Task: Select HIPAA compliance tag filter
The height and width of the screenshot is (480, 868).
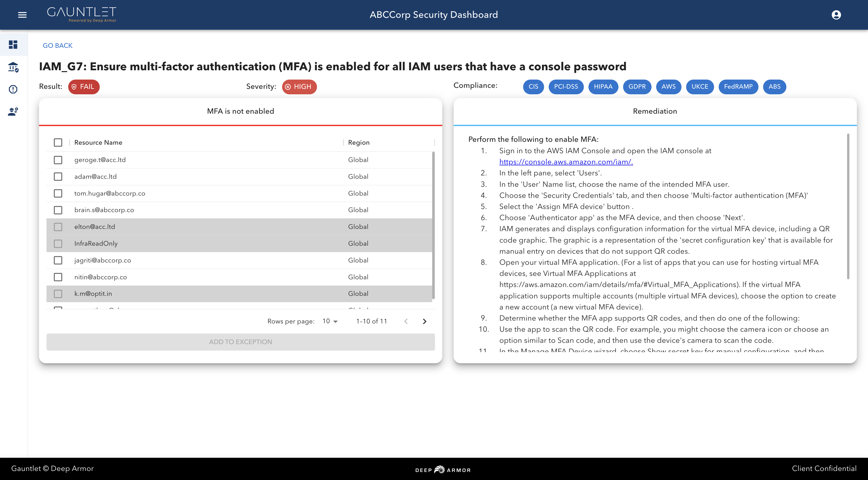Action: click(603, 86)
